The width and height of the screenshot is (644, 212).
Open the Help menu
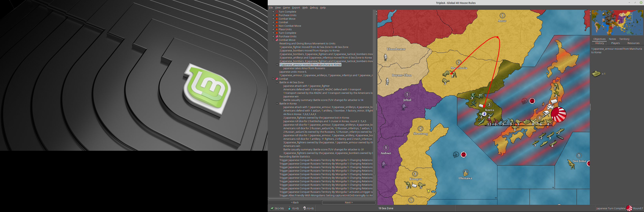pos(323,7)
